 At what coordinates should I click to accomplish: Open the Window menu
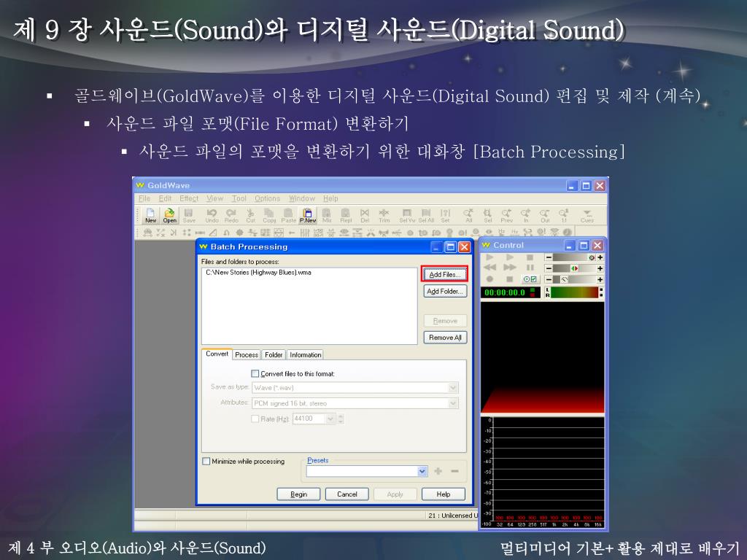(x=302, y=198)
